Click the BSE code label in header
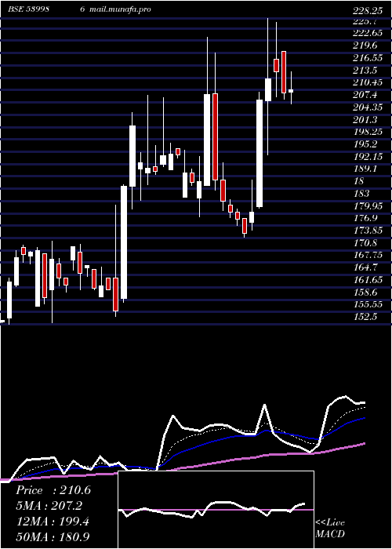 [28, 9]
